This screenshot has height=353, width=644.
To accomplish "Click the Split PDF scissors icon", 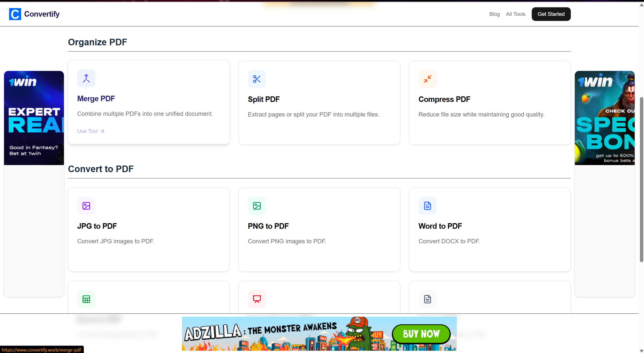I will (x=256, y=79).
